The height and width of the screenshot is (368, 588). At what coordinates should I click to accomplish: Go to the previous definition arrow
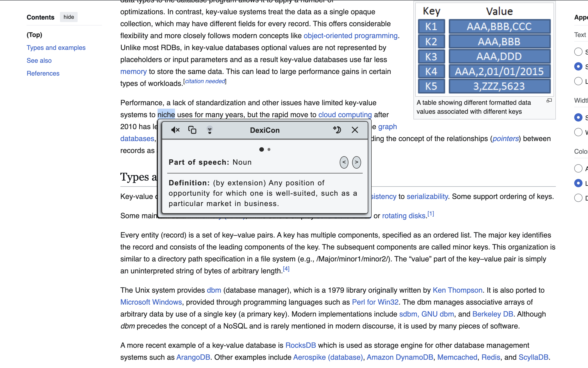click(x=344, y=162)
